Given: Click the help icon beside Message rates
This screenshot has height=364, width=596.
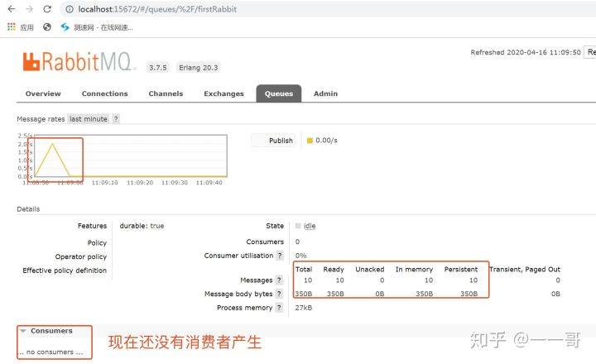Looking at the screenshot, I should (116, 119).
